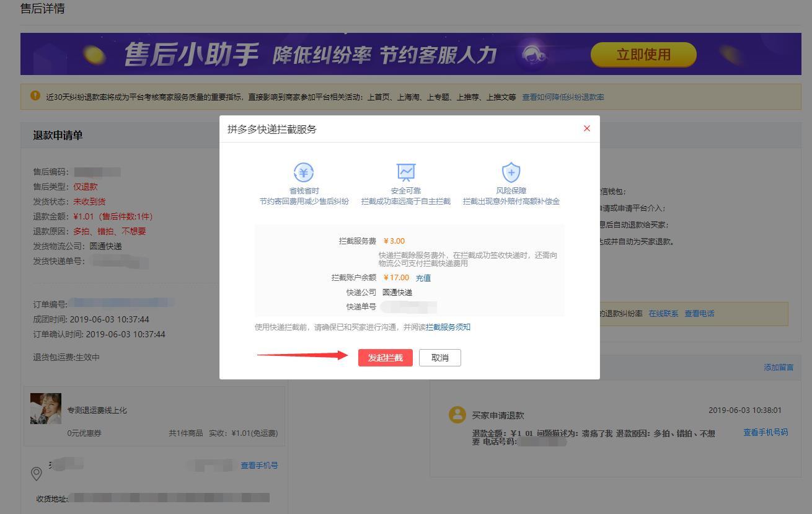Click the 查看电话 link
Viewport: 812px width, 514px height.
699,314
